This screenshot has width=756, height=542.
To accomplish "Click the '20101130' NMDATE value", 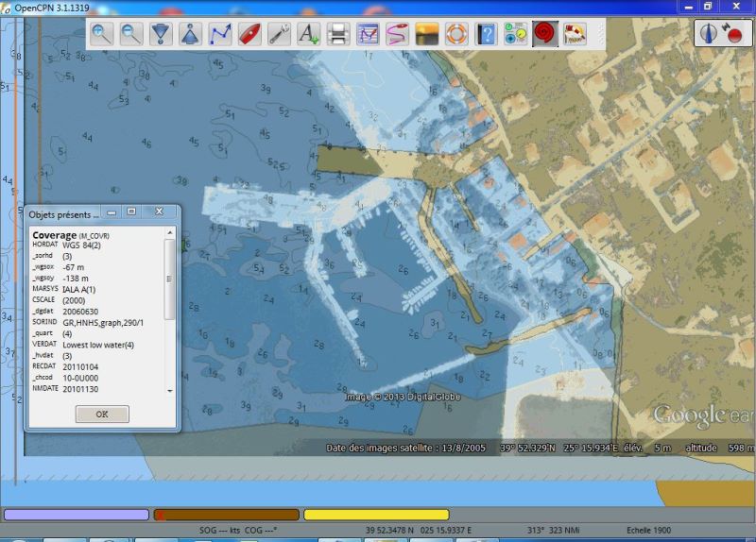I will 80,389.
